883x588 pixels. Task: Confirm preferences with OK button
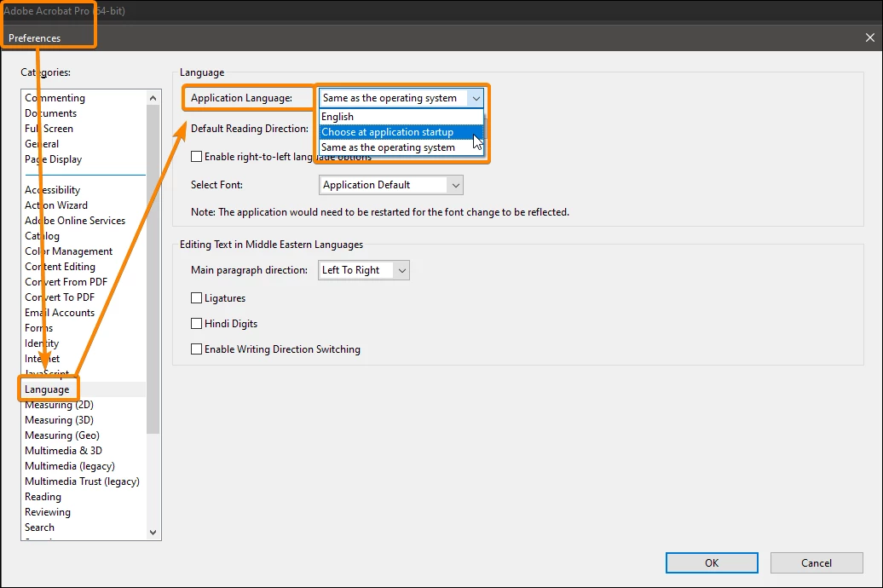click(x=712, y=562)
